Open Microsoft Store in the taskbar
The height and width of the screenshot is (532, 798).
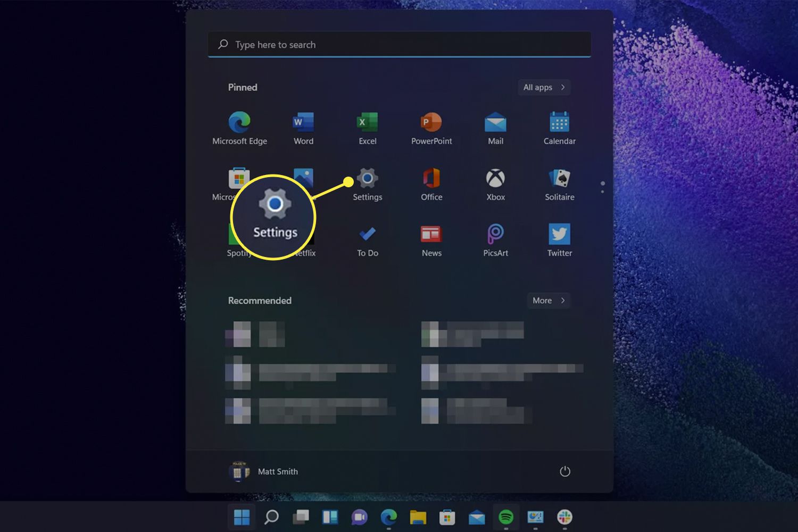447,517
